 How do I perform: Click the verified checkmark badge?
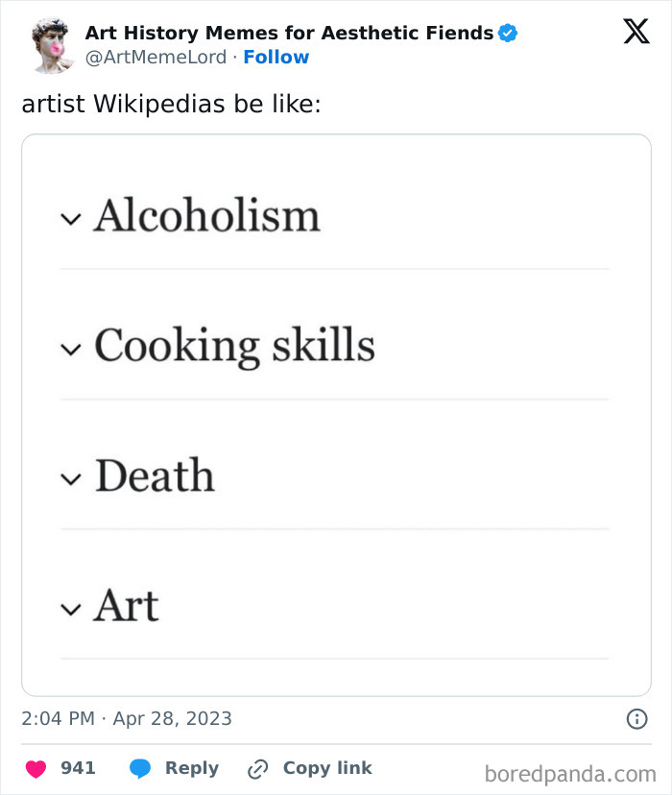tap(506, 32)
